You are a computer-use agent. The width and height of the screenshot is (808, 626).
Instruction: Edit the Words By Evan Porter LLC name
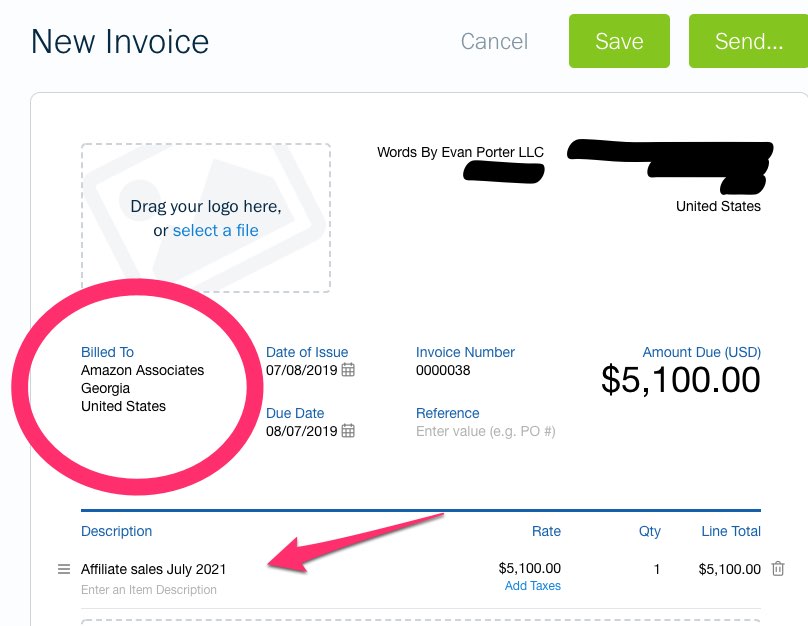click(460, 152)
